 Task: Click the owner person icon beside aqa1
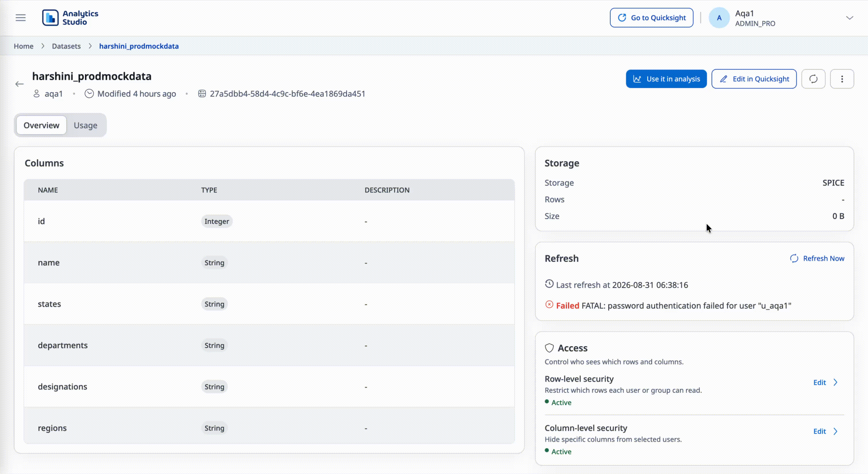[36, 94]
